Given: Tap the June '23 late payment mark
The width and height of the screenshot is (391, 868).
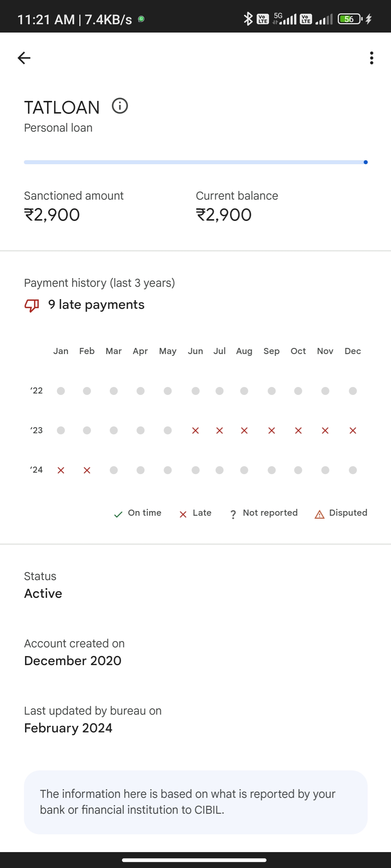Looking at the screenshot, I should [x=195, y=430].
